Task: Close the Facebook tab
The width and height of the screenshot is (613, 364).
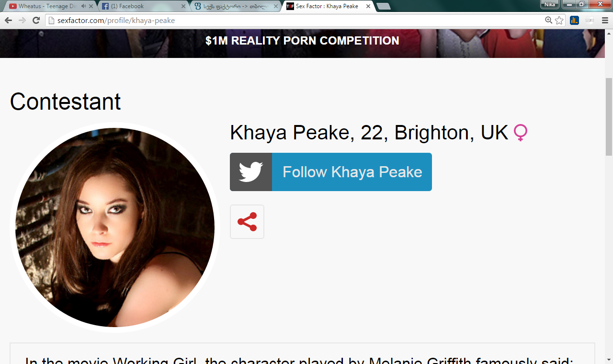Action: (x=183, y=6)
